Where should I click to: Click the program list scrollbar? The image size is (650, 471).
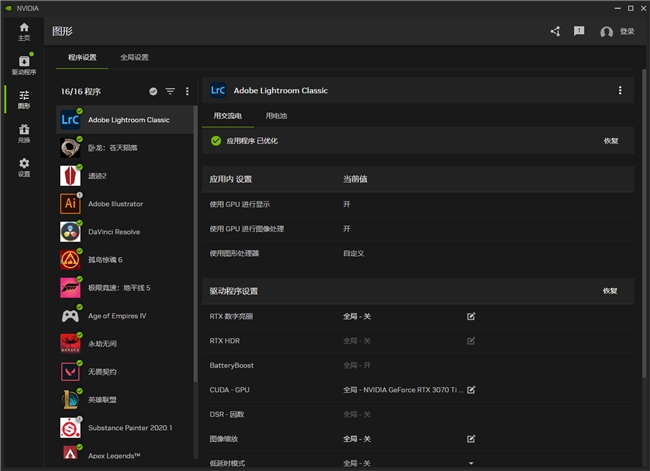point(195,244)
